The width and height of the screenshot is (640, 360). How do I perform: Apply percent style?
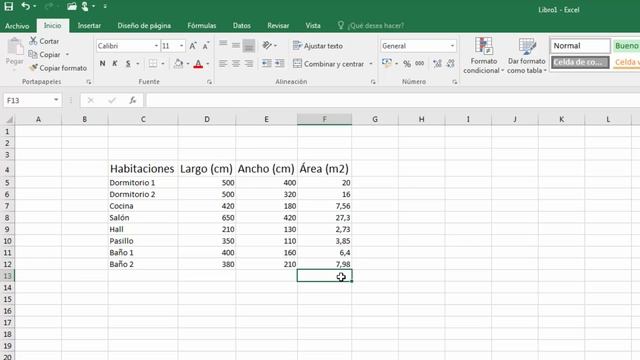click(407, 63)
